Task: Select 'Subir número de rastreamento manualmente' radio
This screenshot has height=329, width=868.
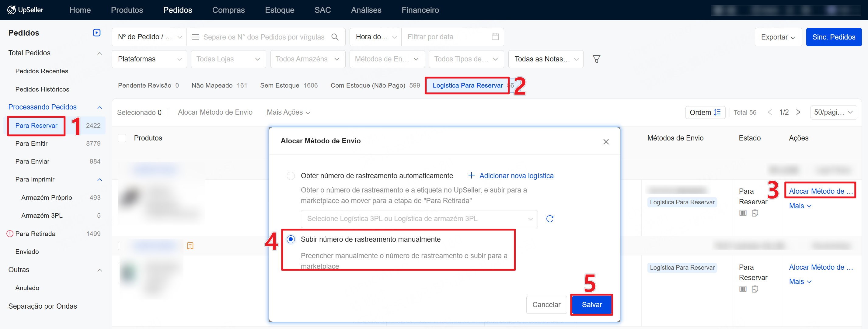Action: (x=291, y=239)
